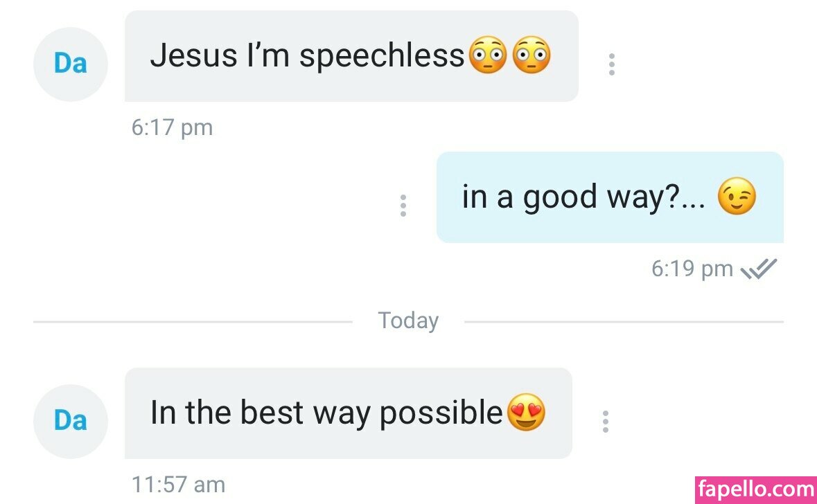
Task: Open the fapello.com watermark link
Action: [755, 489]
